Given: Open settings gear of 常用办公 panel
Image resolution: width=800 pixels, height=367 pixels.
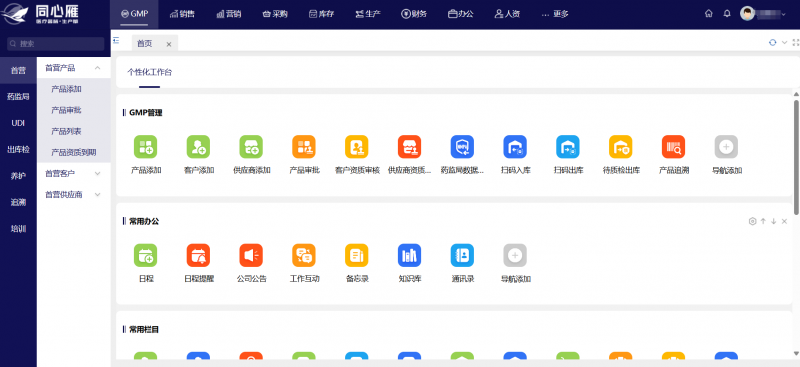Looking at the screenshot, I should point(752,221).
